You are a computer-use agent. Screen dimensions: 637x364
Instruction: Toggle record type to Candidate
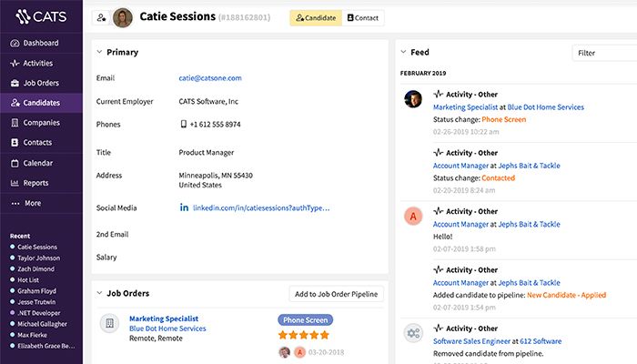[316, 17]
